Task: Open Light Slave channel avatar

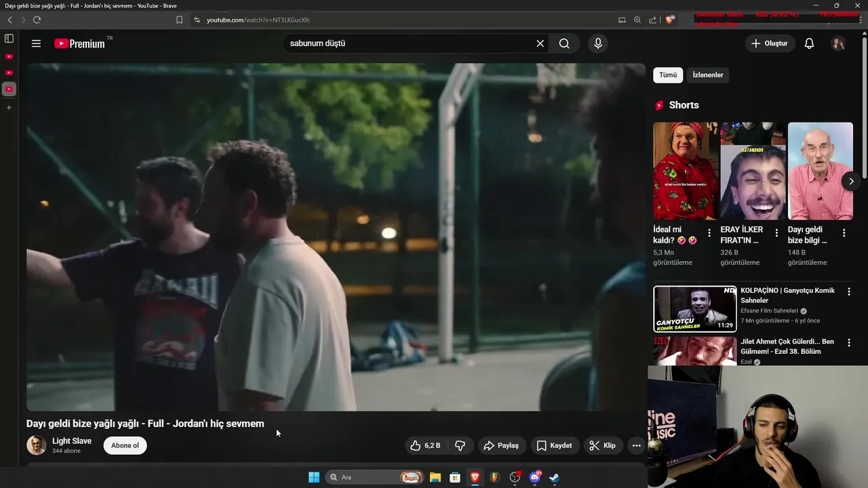Action: [37, 445]
